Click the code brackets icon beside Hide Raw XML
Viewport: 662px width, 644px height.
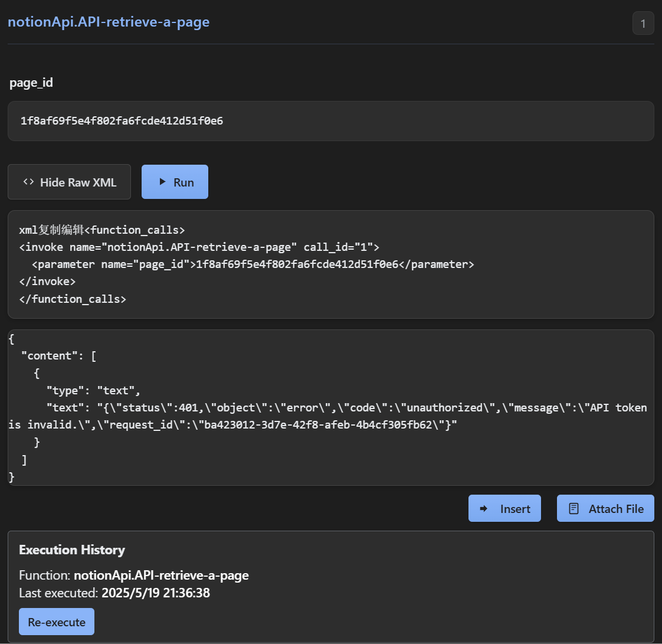pos(28,182)
